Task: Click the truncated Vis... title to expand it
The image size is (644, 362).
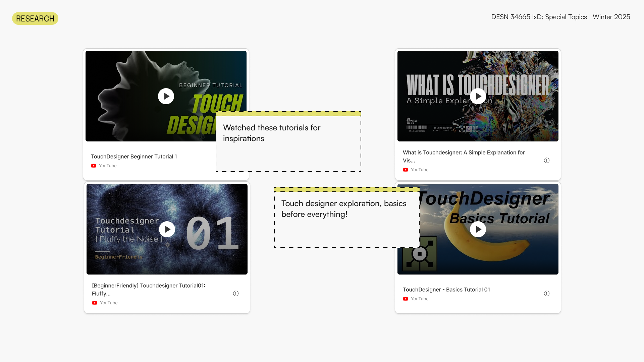Action: pyautogui.click(x=409, y=160)
